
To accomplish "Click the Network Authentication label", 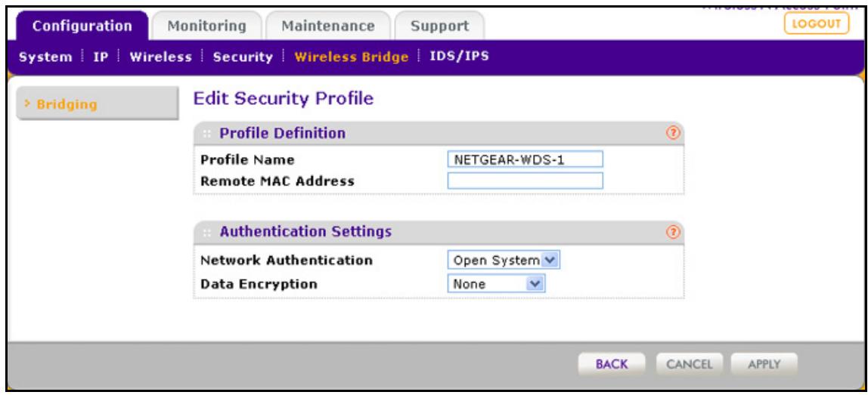I will click(x=287, y=260).
